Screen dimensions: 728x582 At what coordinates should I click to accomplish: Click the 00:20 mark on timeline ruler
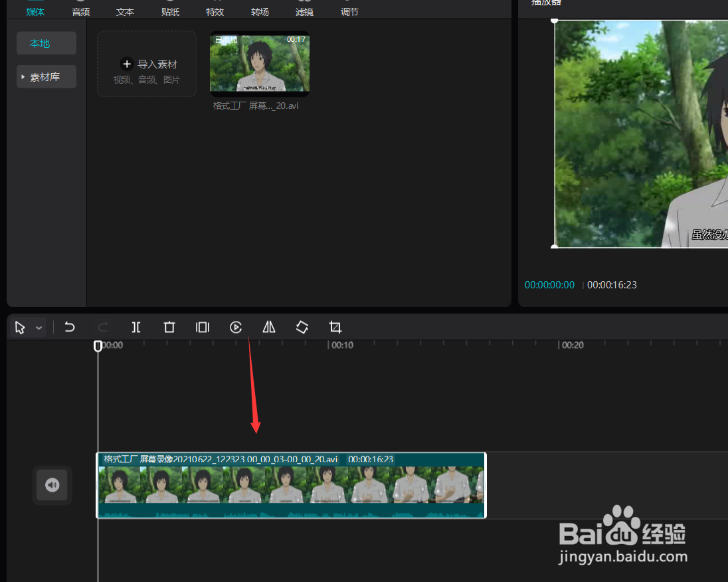point(573,345)
